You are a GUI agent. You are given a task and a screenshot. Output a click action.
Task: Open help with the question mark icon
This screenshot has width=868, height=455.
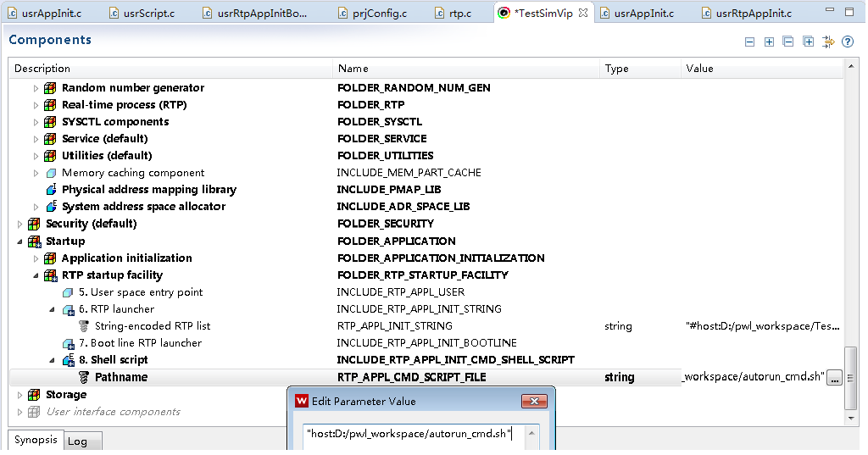pyautogui.click(x=847, y=42)
